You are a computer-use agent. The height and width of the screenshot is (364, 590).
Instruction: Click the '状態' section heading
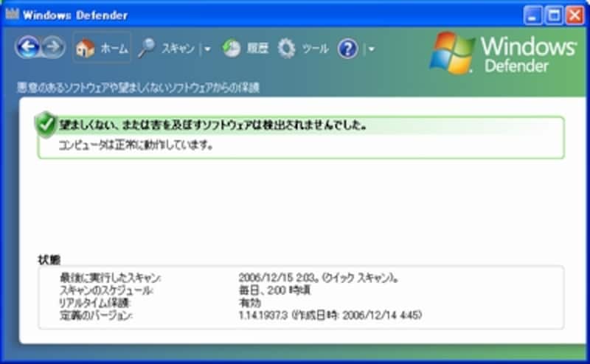click(49, 259)
